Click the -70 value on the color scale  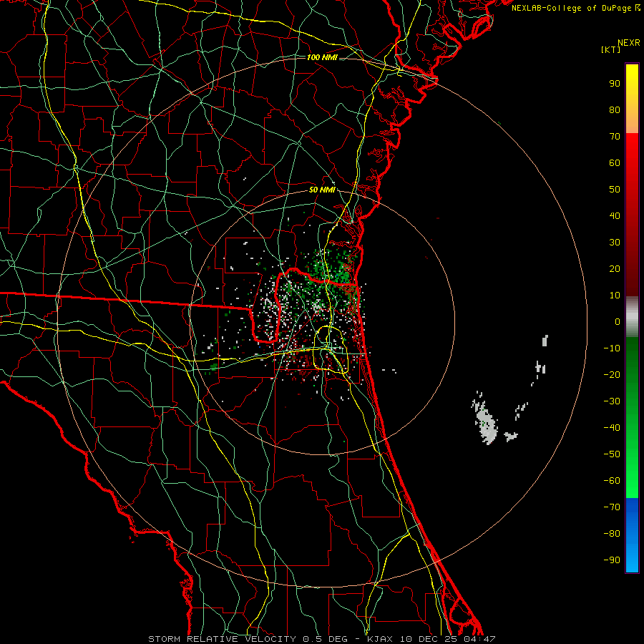tap(612, 507)
